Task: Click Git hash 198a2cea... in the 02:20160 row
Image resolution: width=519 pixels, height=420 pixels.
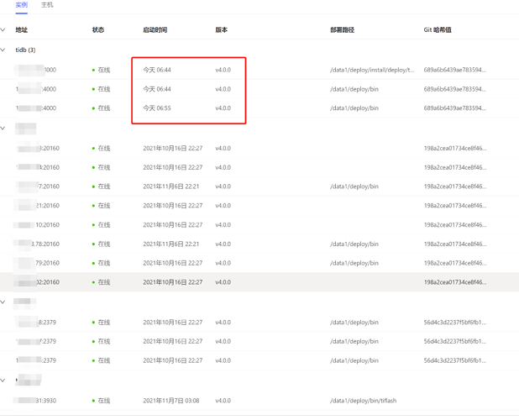Action: click(455, 282)
